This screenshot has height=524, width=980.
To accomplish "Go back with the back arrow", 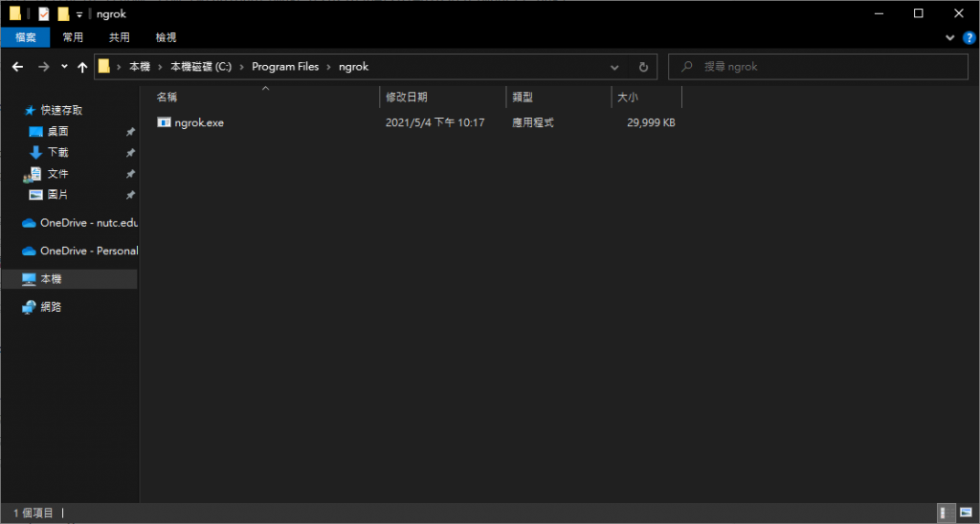I will coord(17,67).
